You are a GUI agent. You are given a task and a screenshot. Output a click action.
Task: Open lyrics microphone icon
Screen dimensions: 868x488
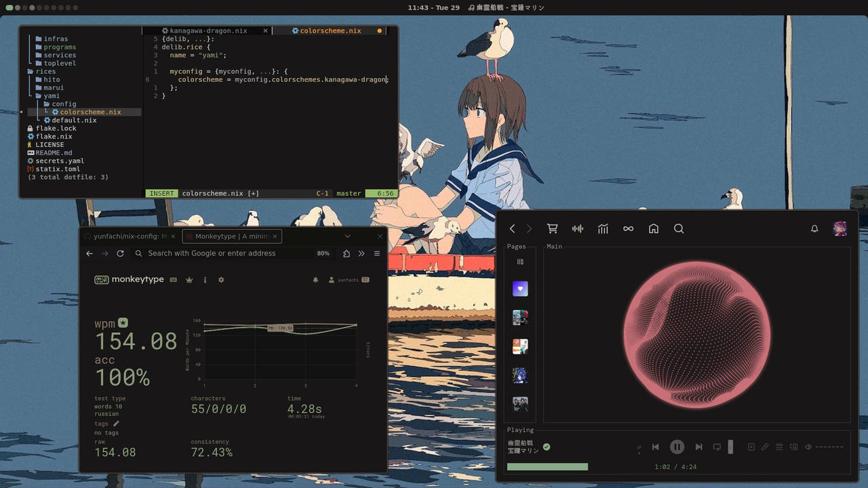pyautogui.click(x=765, y=447)
